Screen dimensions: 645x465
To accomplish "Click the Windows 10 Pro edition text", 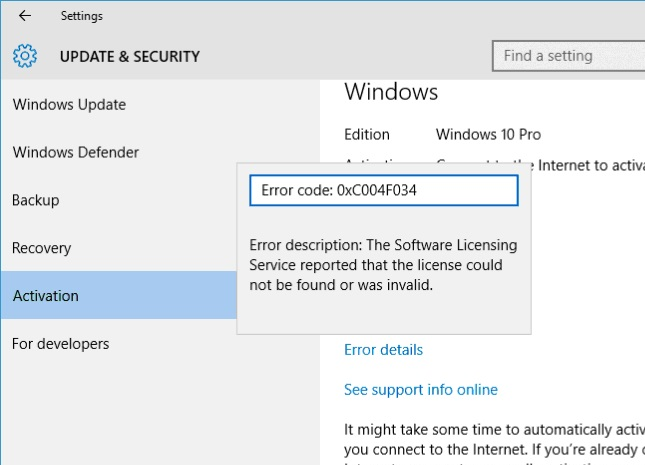I will 489,135.
